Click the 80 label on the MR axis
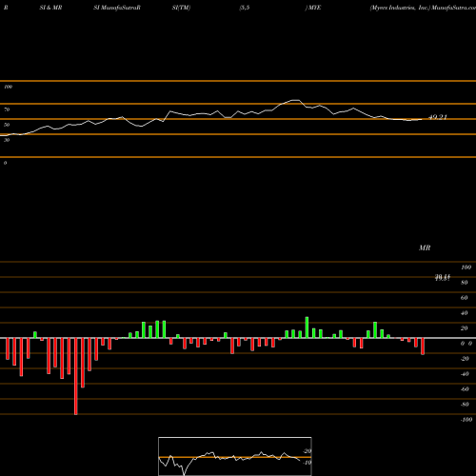 tap(465, 283)
